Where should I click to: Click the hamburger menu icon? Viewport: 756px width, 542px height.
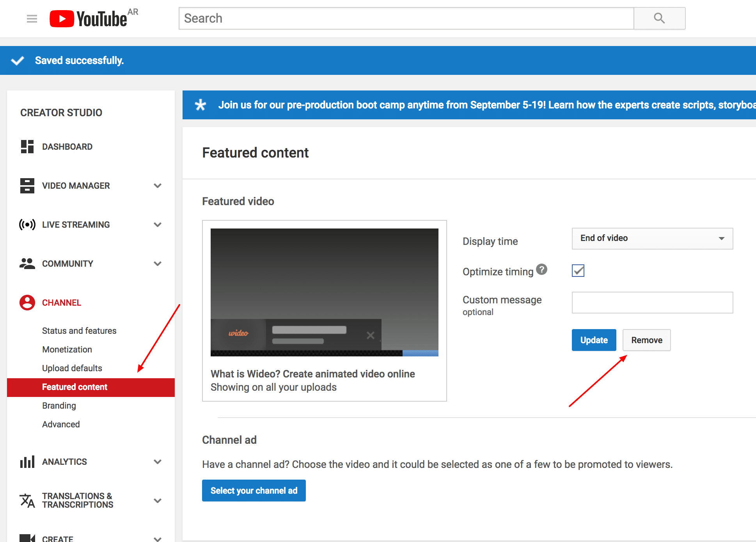tap(32, 19)
